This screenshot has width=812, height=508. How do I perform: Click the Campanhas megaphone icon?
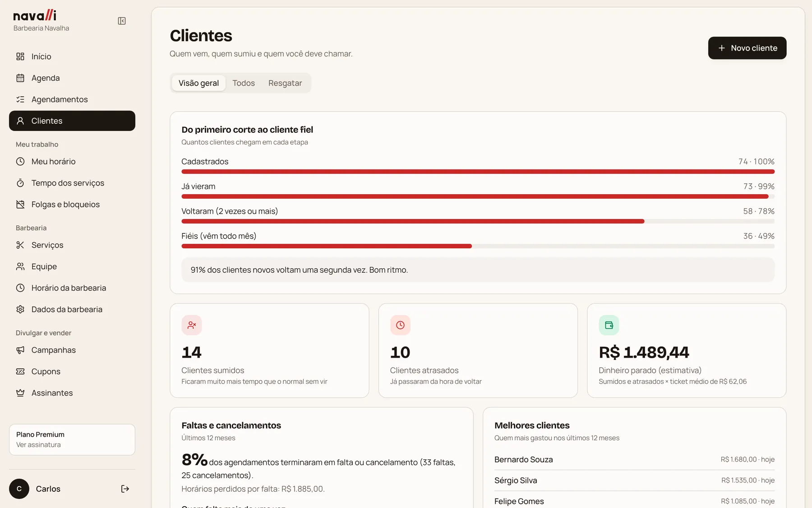[20, 350]
